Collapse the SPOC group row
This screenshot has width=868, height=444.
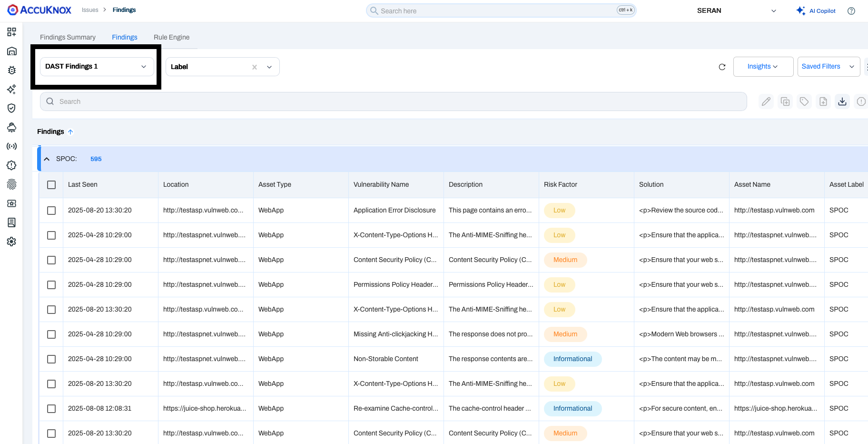[x=47, y=159]
